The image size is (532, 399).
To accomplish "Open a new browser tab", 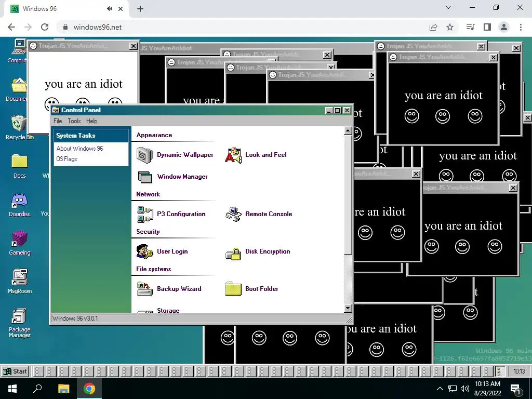I will (140, 9).
